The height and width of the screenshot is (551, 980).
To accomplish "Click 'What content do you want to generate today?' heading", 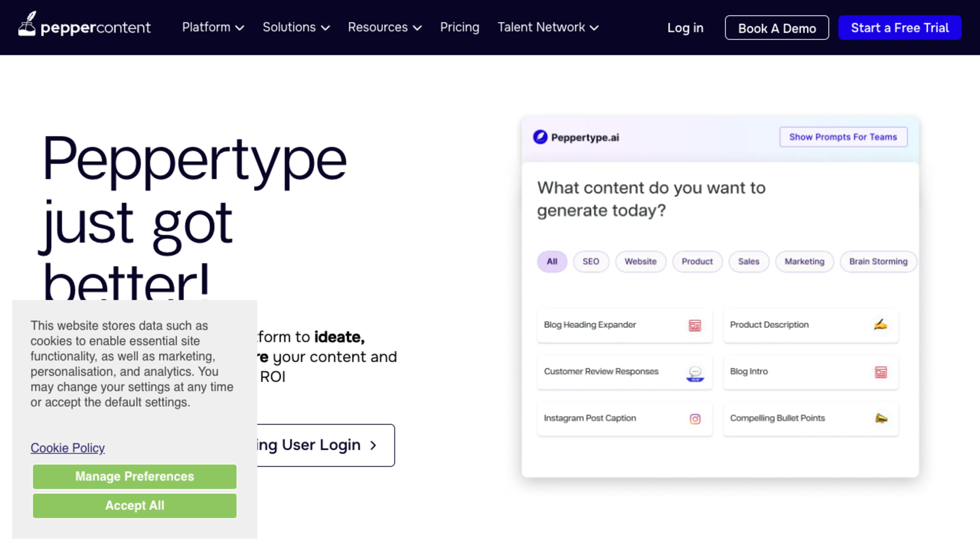I will click(x=651, y=199).
